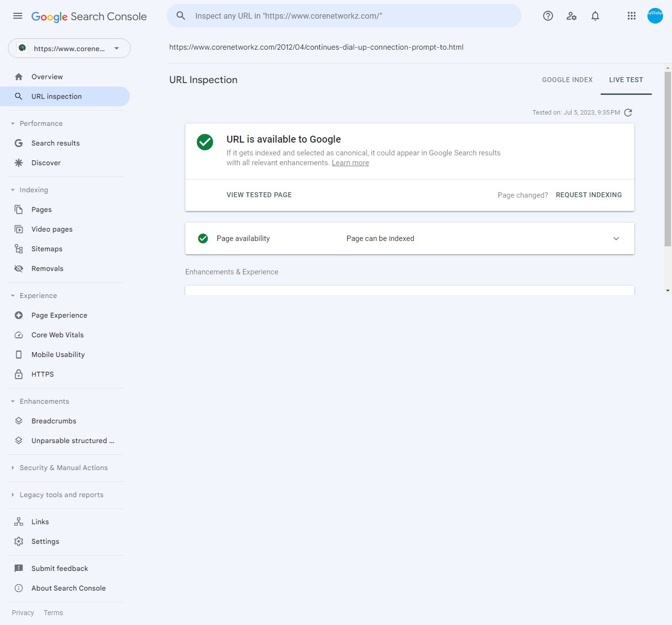
Task: Click Request Indexing button
Action: [589, 195]
